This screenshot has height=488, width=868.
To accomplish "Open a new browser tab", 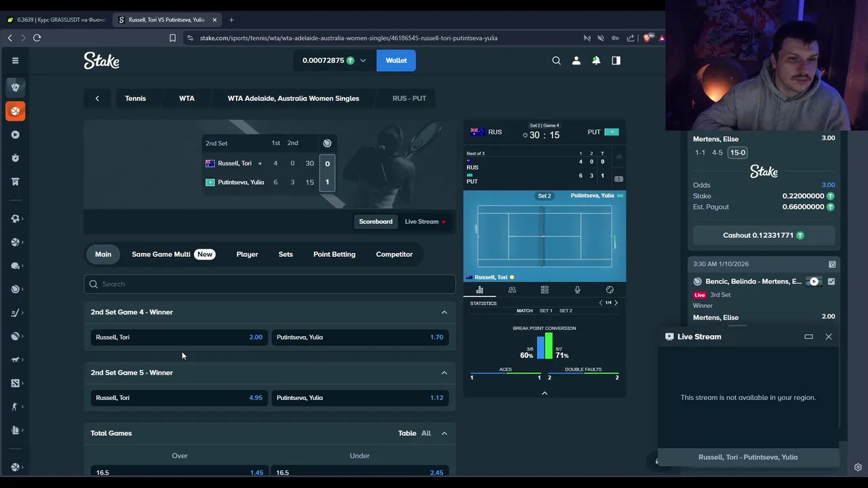I will 231,20.
